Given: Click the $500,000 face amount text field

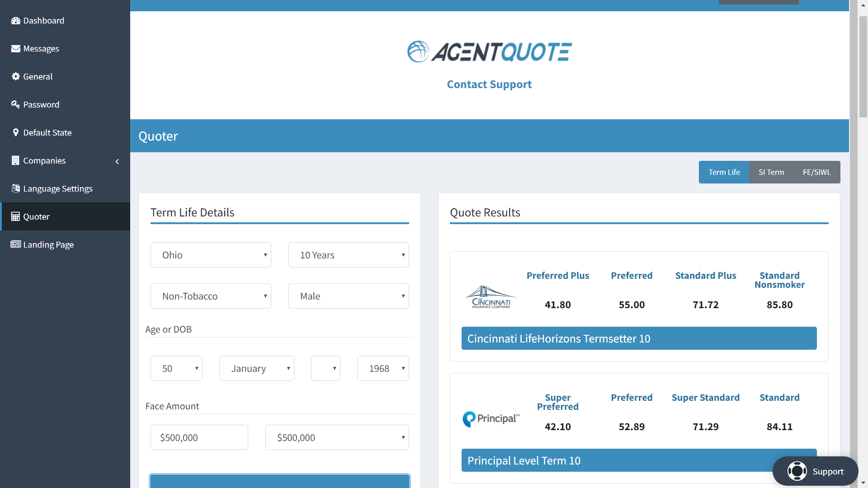Looking at the screenshot, I should pyautogui.click(x=199, y=438).
